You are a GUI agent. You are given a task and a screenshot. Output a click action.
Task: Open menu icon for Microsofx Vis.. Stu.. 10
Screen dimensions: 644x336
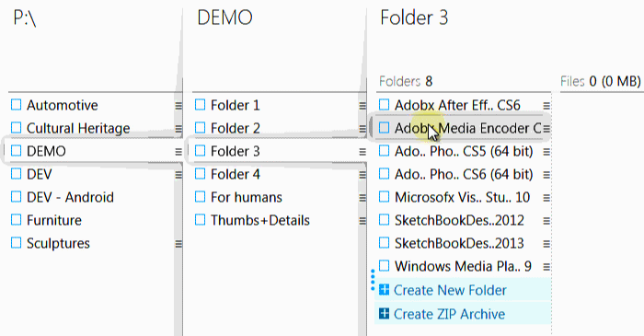click(x=546, y=198)
